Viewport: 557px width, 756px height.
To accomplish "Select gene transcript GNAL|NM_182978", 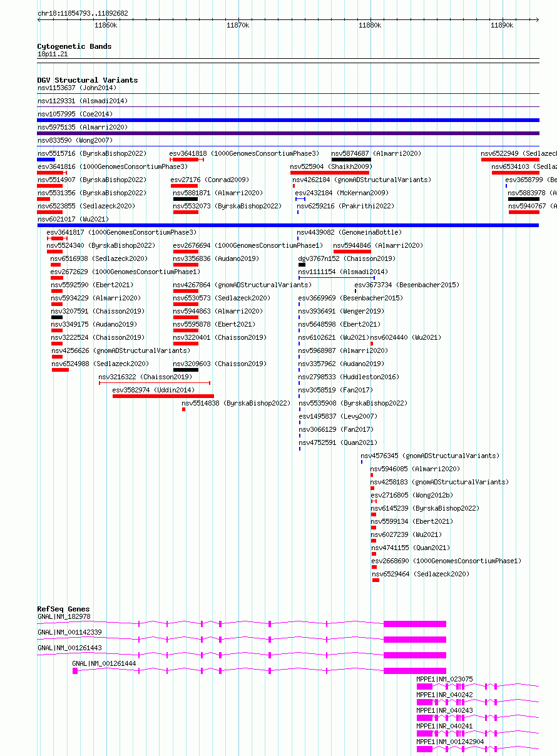I will [x=64, y=617].
